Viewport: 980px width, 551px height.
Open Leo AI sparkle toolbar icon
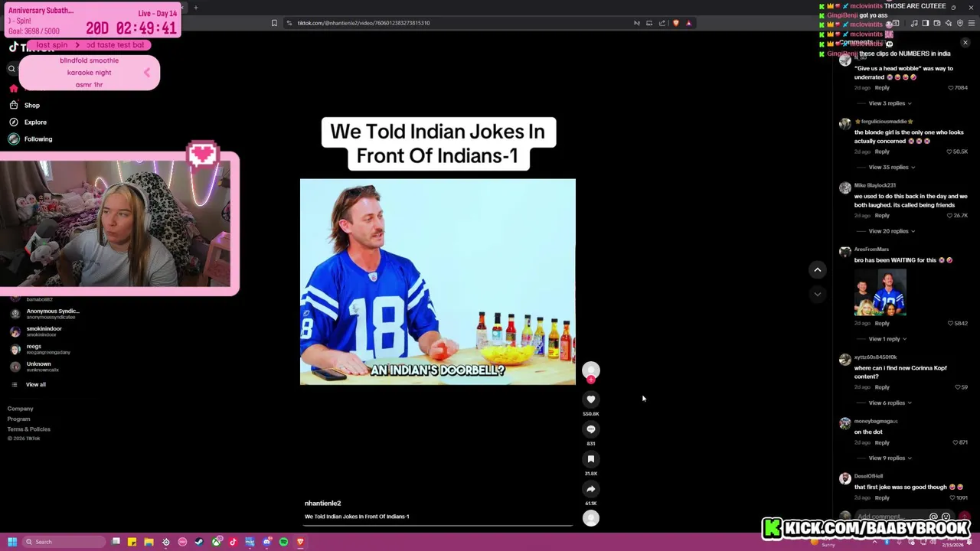948,23
